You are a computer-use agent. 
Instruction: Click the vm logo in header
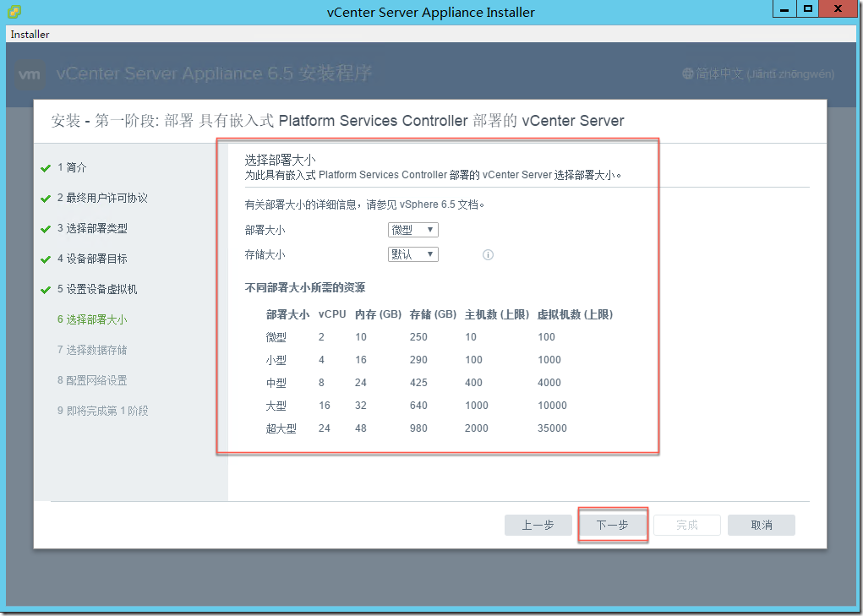click(x=30, y=74)
